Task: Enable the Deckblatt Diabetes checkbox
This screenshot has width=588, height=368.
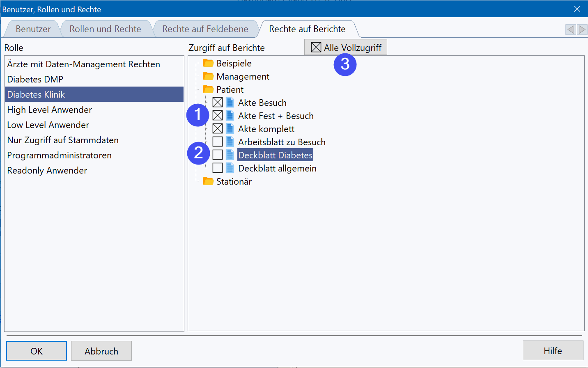Action: pyautogui.click(x=218, y=155)
